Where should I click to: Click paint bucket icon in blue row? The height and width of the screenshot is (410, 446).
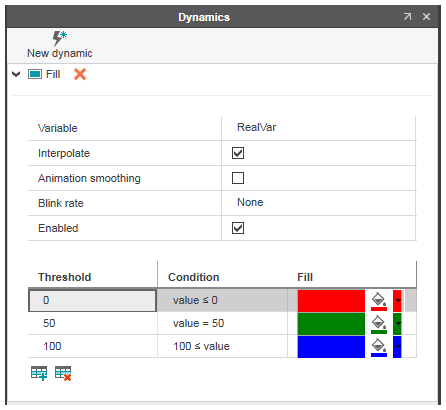pyautogui.click(x=379, y=347)
